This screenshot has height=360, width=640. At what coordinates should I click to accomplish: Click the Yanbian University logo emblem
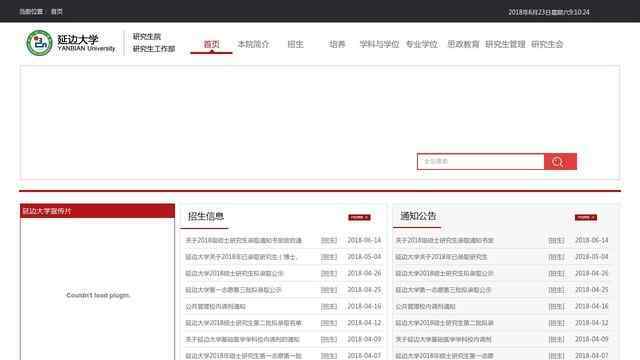(39, 43)
